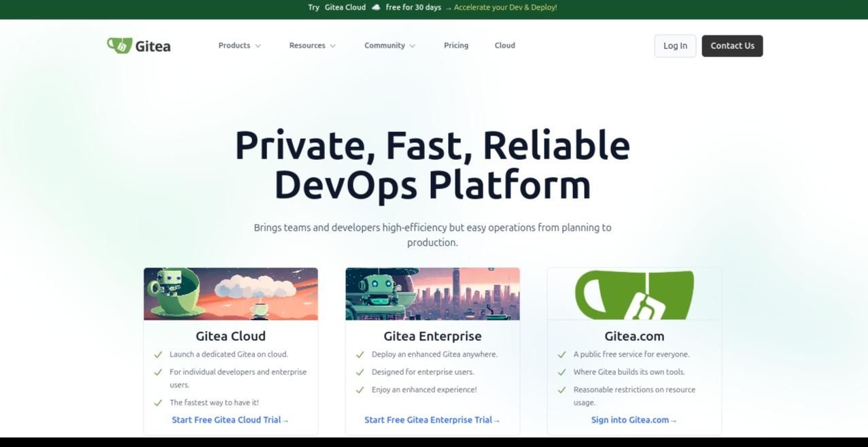The width and height of the screenshot is (868, 447).
Task: Click checkmark beside 'Launch a dedicated Gitea on cloud.'
Action: pos(158,354)
